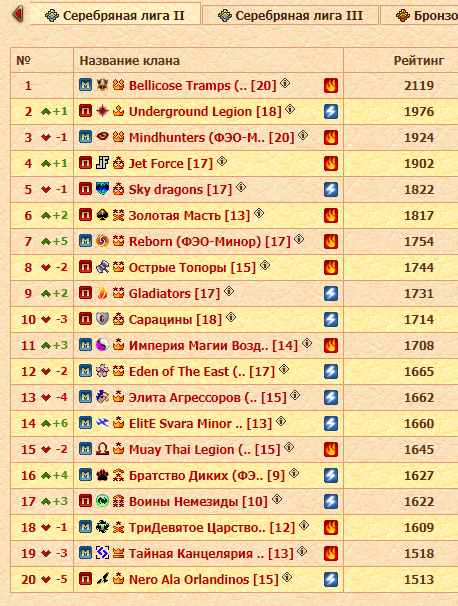Image resolution: width=458 pixels, height=606 pixels.
Task: Click the flame icon in Bellicose Tramps row
Action: click(331, 85)
